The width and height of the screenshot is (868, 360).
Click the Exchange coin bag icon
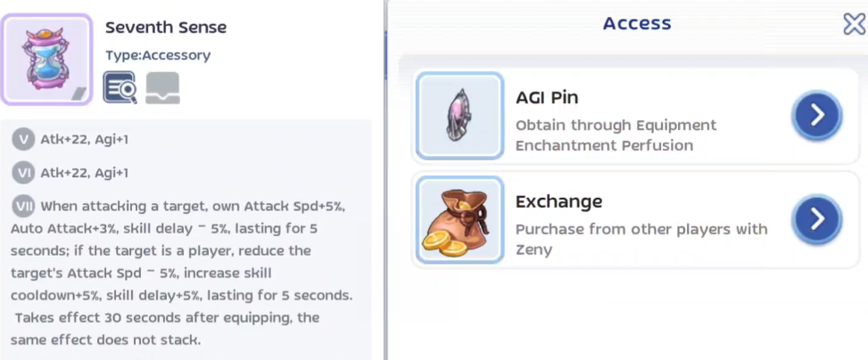tap(459, 219)
